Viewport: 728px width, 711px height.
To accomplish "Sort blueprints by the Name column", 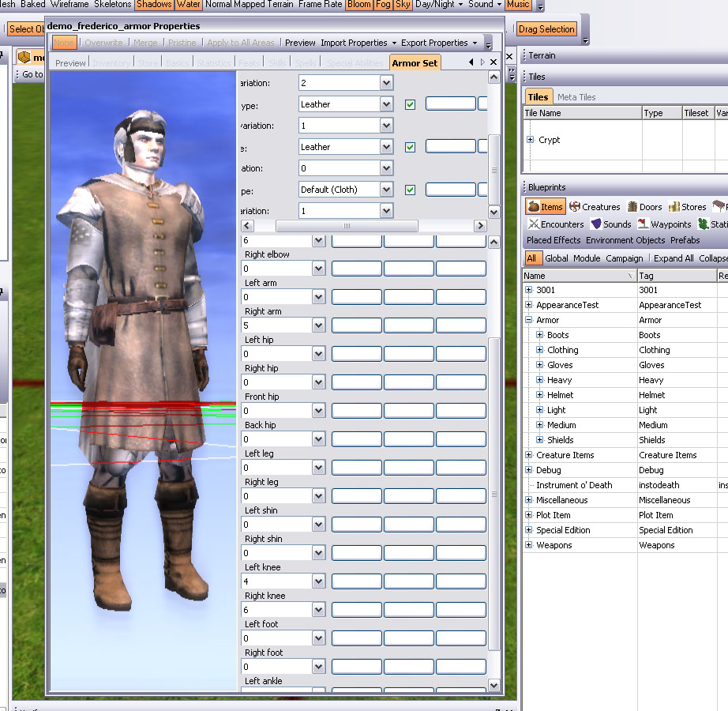I will point(580,276).
